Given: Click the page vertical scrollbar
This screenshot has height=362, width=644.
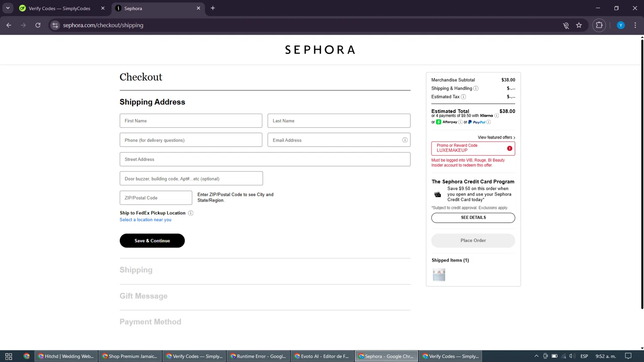Looking at the screenshot, I should [x=642, y=174].
